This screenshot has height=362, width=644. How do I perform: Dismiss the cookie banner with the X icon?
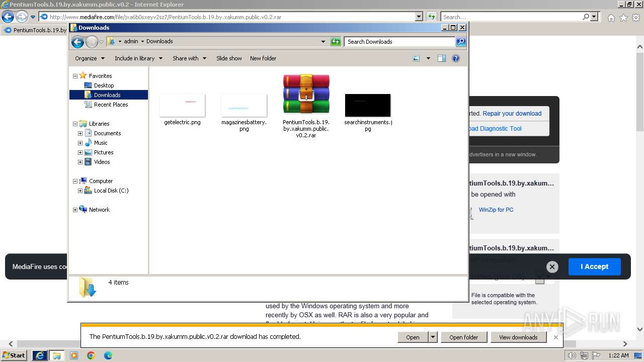(x=552, y=267)
